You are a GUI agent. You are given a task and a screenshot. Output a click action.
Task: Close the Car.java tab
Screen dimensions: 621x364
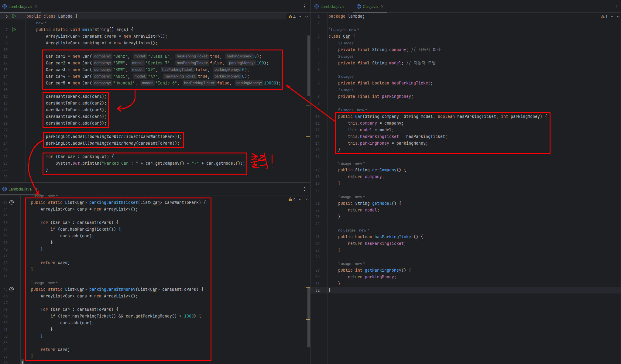(382, 6)
